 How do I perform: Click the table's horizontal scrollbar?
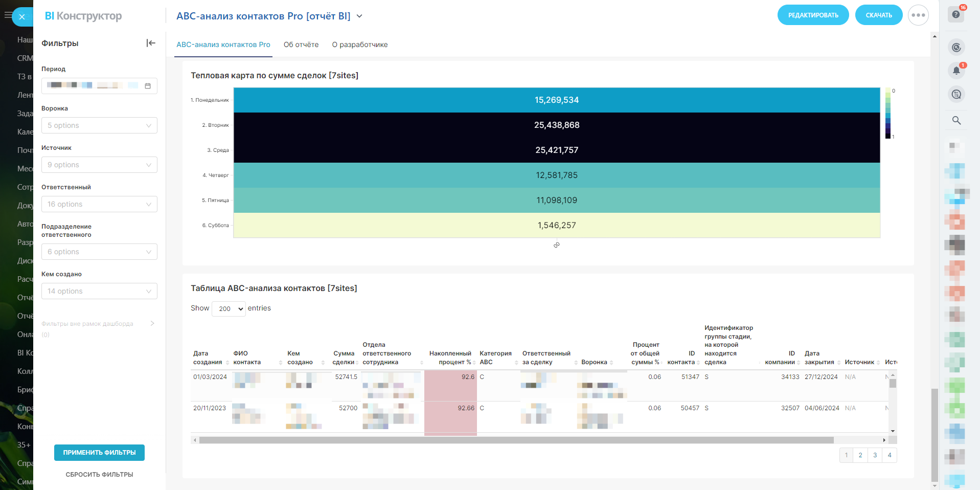[x=516, y=440]
